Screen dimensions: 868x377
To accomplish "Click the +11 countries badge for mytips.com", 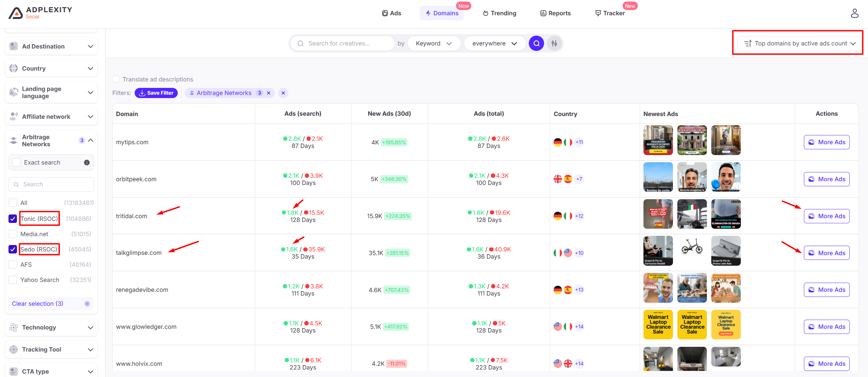I will click(579, 142).
